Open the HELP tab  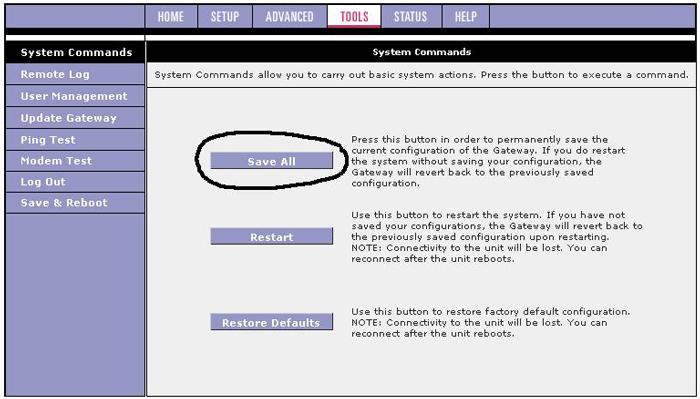click(x=466, y=17)
